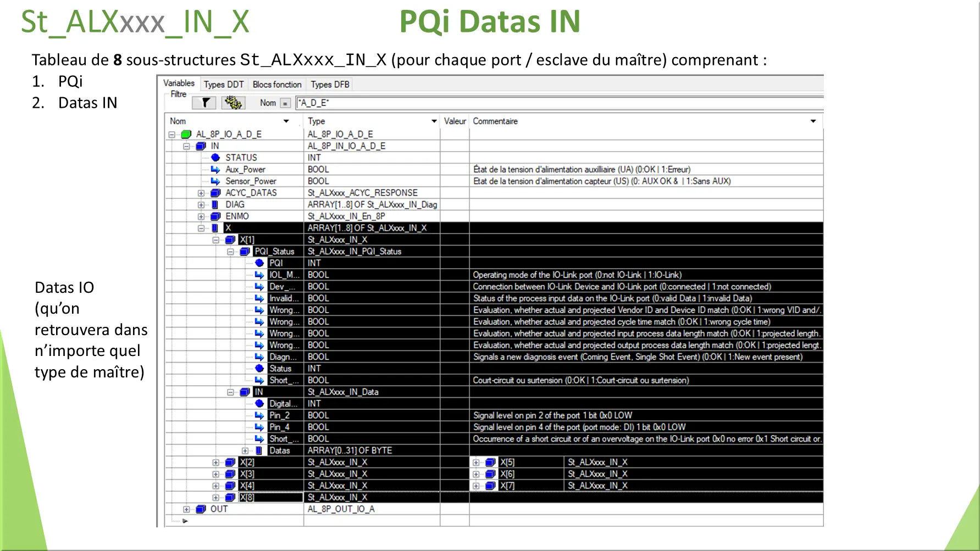
Task: Click the X[5] cube icon
Action: point(490,463)
